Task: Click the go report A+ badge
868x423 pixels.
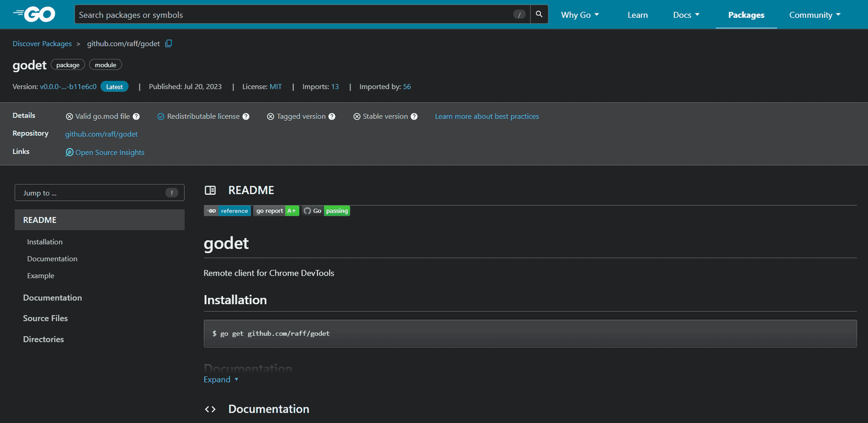Action: (x=276, y=211)
